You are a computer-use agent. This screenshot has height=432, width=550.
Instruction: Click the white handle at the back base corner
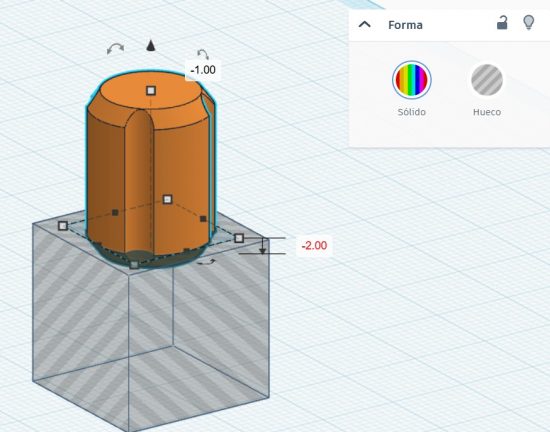pyautogui.click(x=168, y=199)
